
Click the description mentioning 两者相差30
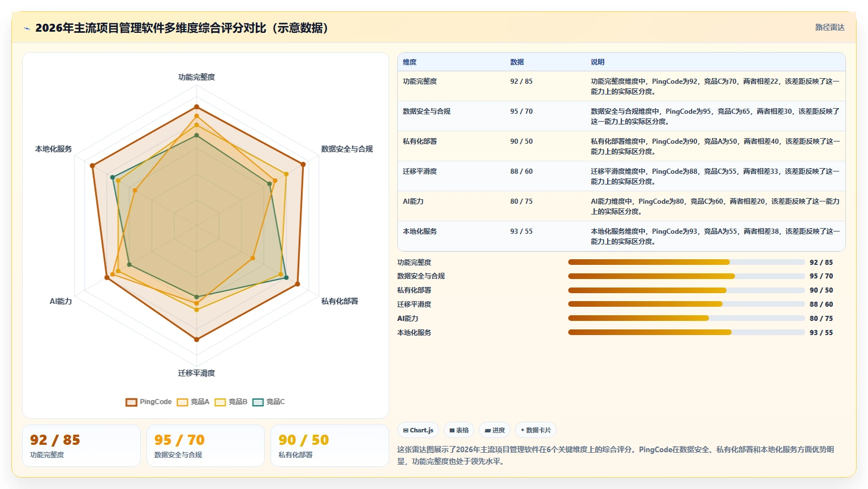(715, 117)
